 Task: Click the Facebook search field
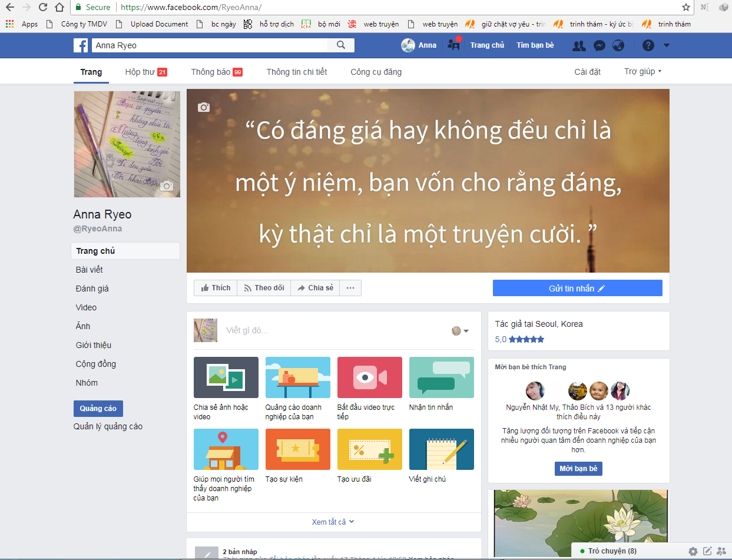210,45
